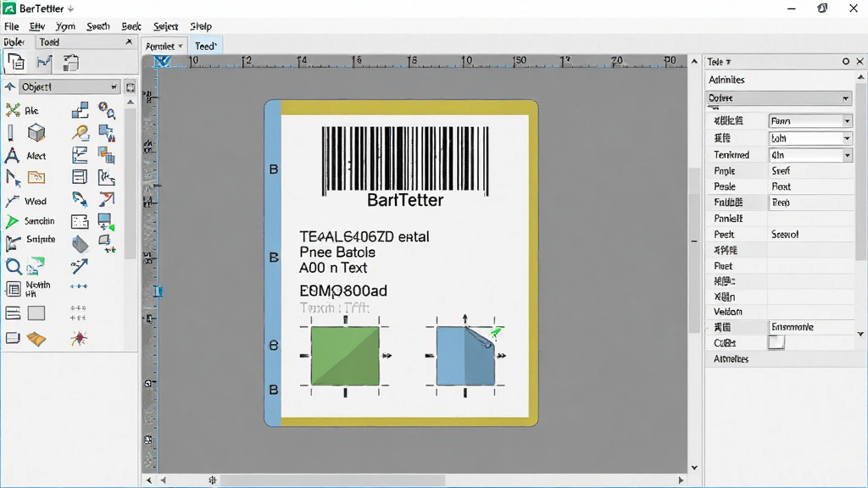The image size is (868, 488).
Task: Select the 3D cube tool
Action: coord(36,133)
